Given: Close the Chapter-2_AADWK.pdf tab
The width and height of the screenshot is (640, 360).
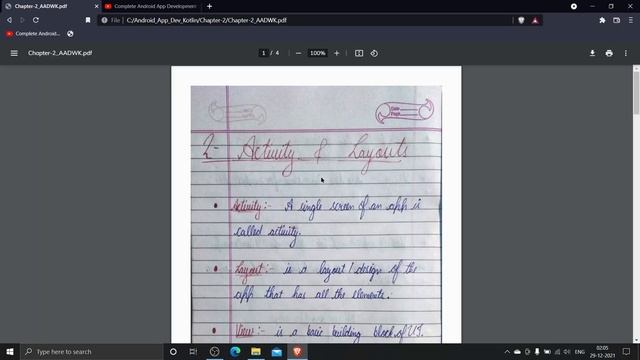Looking at the screenshot, I should coord(96,6).
